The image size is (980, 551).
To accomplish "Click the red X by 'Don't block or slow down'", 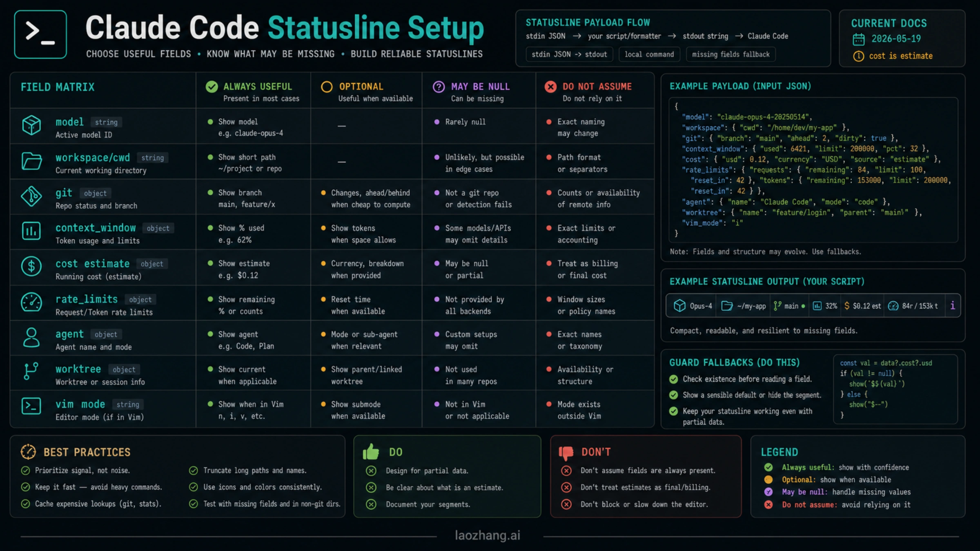I will (x=566, y=504).
